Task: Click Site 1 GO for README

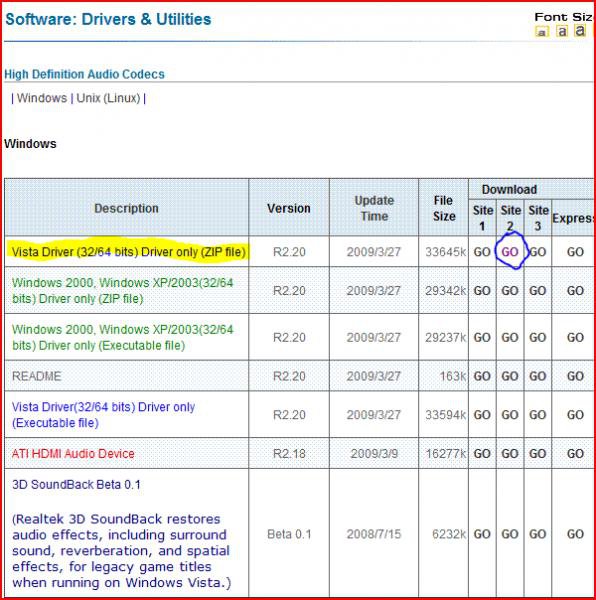Action: tap(482, 376)
